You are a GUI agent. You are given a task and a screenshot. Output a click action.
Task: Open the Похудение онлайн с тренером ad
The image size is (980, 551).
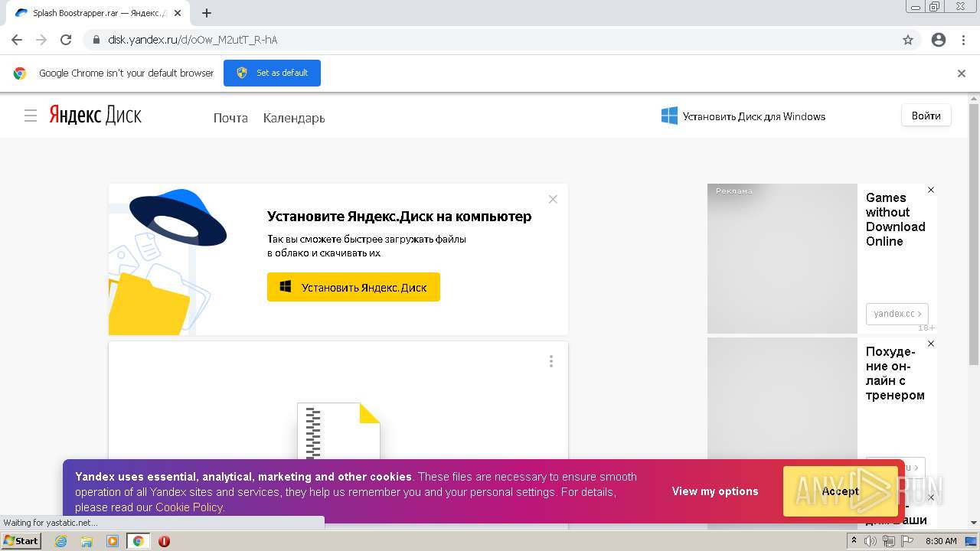tap(895, 373)
